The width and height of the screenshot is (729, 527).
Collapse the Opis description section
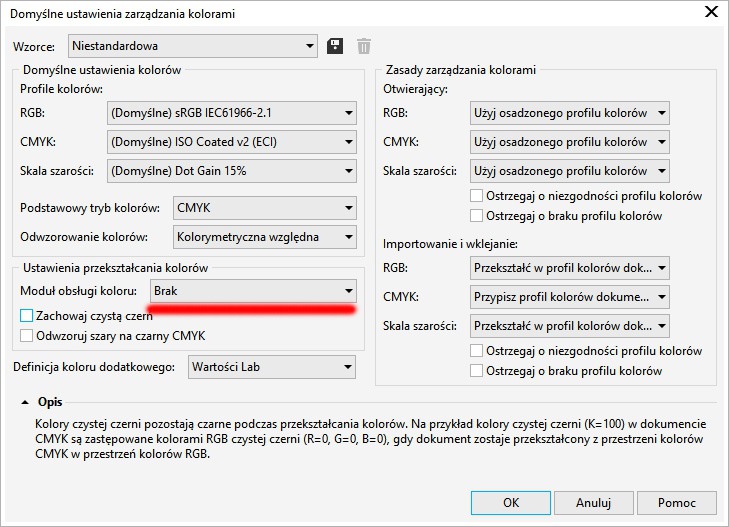point(24,402)
